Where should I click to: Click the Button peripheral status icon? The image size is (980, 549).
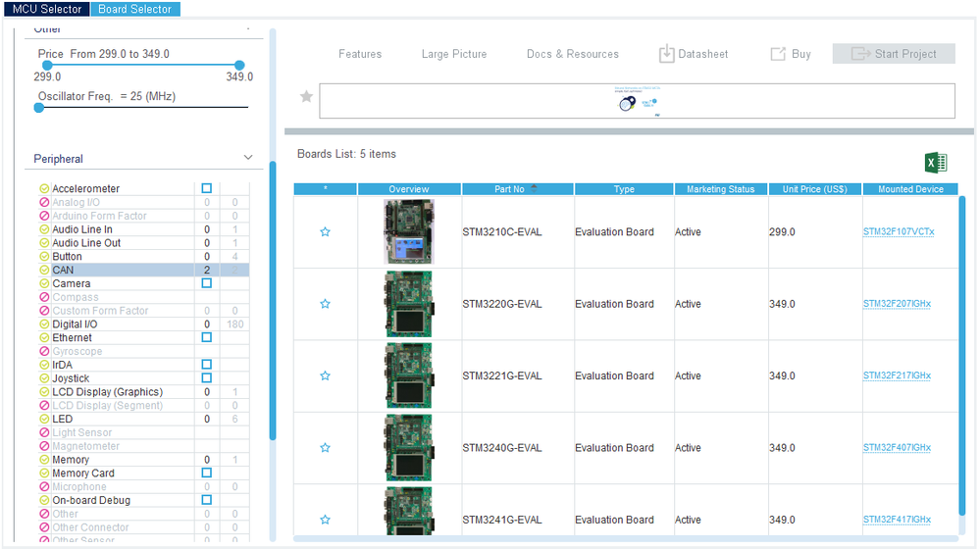(x=44, y=257)
